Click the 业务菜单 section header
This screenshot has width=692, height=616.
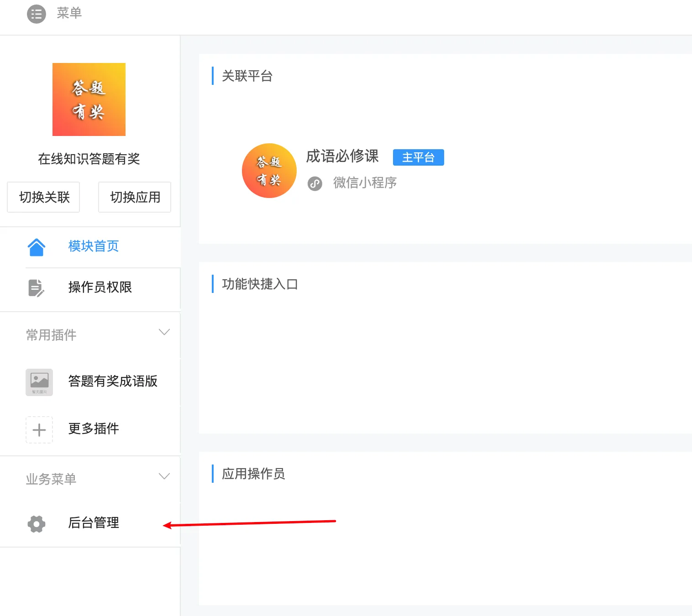(x=51, y=479)
